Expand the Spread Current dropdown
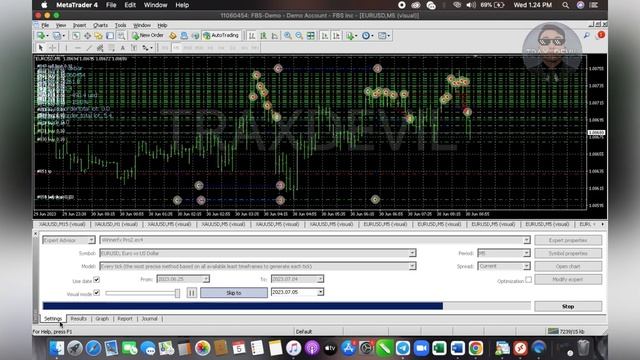 pos(527,266)
